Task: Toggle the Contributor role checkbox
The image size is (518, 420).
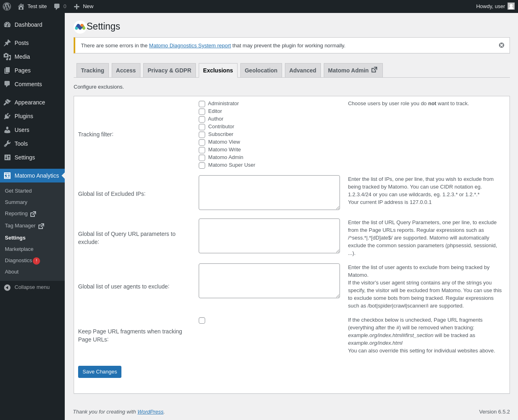Action: (202, 127)
